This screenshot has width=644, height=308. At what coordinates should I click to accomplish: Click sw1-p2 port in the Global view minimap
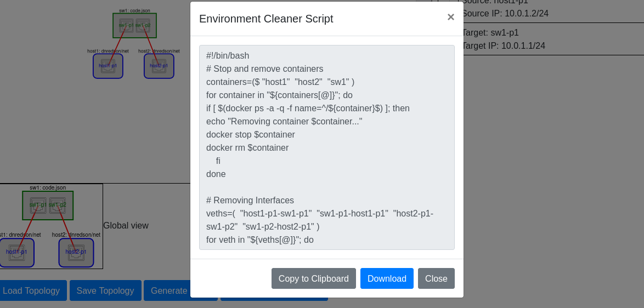(x=58, y=205)
